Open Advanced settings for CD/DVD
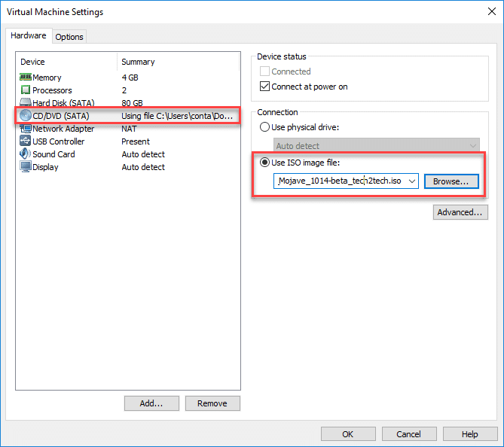The image size is (504, 447). [x=459, y=212]
